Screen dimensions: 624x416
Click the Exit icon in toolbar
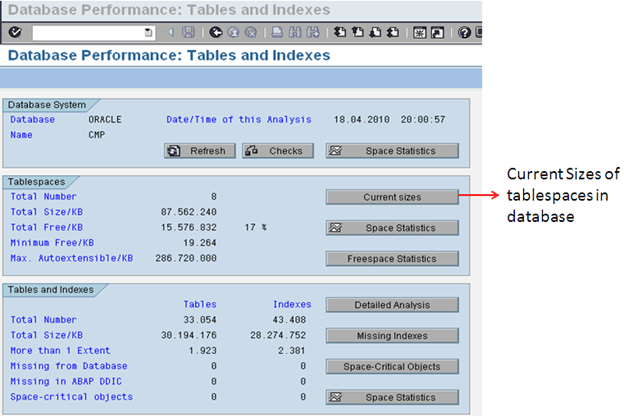point(233,32)
